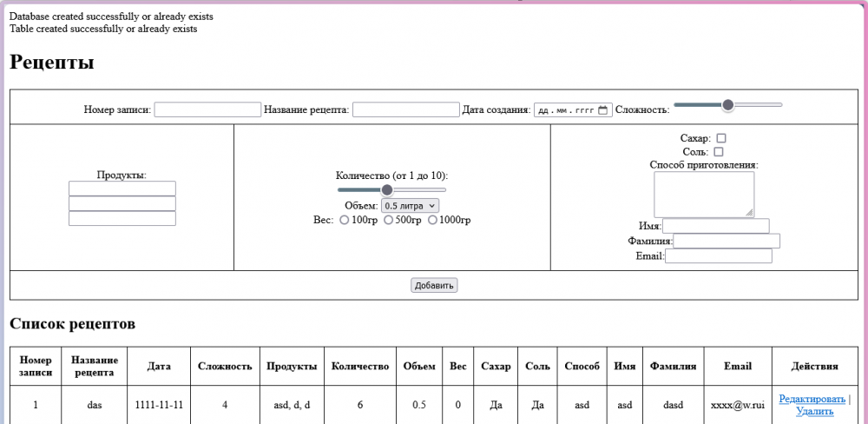Focus the Номер записи input field
868x424 pixels.
(207, 109)
